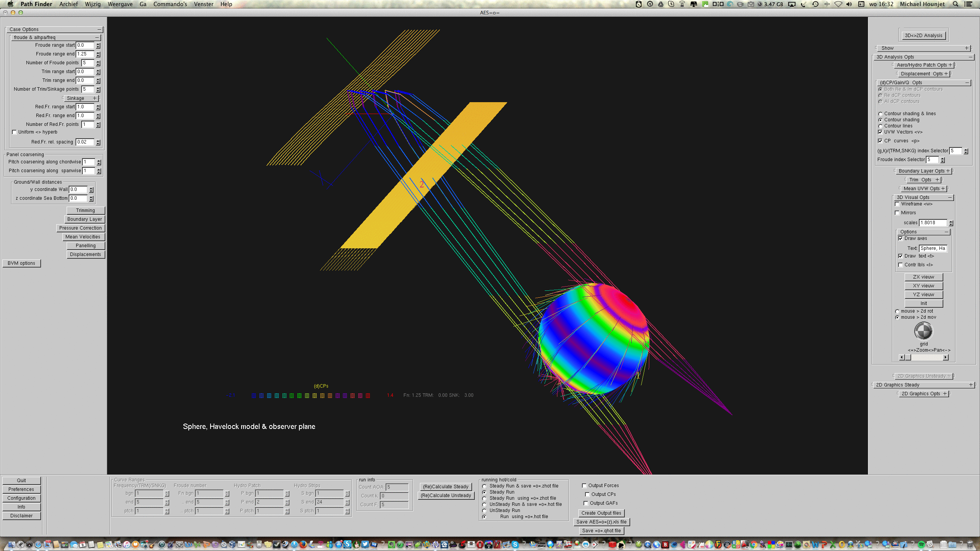Image resolution: width=980 pixels, height=551 pixels.
Task: Click the Time Machine menu bar icon
Action: coord(815,4)
